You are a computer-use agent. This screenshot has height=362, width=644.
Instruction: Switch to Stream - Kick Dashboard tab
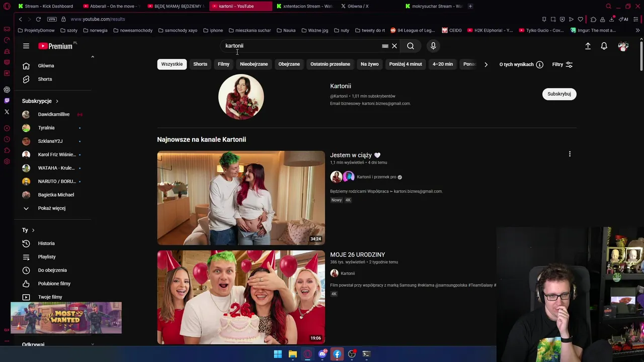[45, 6]
